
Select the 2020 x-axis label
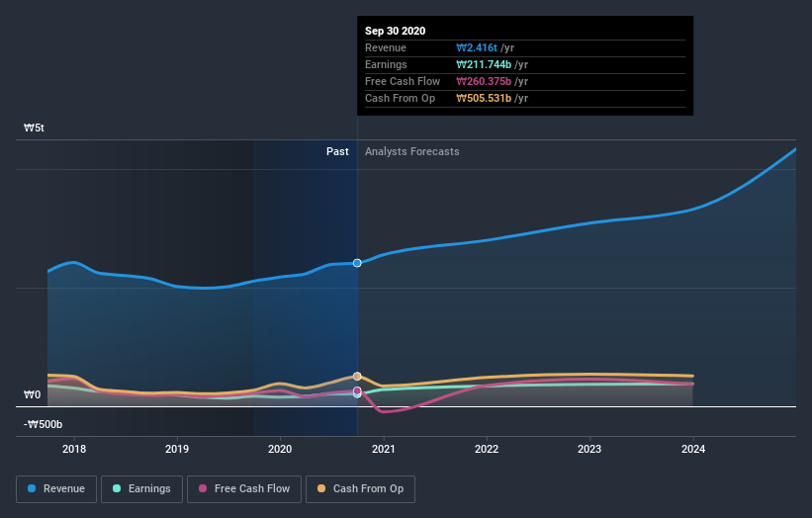point(280,449)
